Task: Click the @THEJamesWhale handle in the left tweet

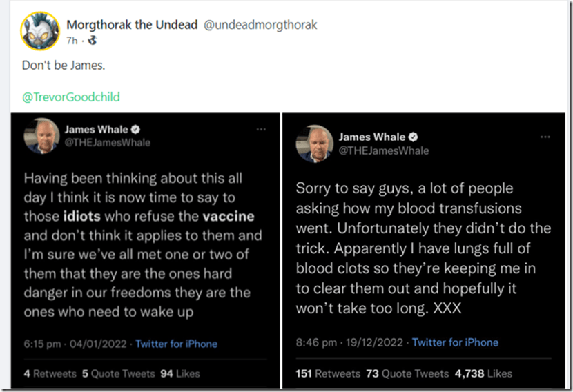Action: 107,143
